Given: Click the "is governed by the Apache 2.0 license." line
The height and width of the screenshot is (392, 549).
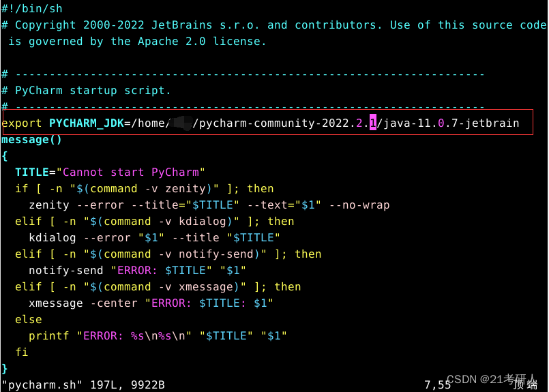Looking at the screenshot, I should [x=137, y=42].
